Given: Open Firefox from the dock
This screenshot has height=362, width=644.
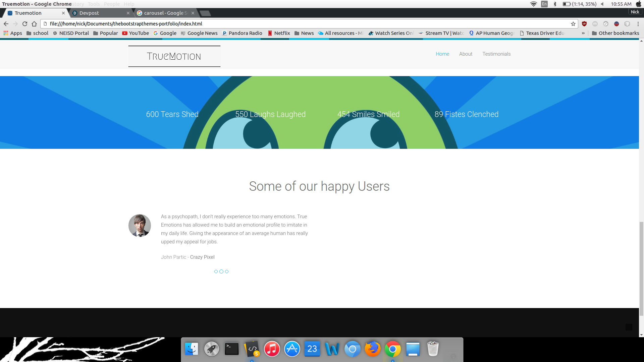Looking at the screenshot, I should coord(372,349).
